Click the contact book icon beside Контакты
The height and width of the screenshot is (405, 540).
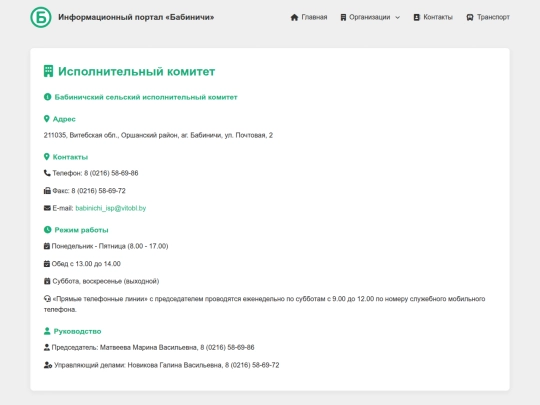pos(416,17)
